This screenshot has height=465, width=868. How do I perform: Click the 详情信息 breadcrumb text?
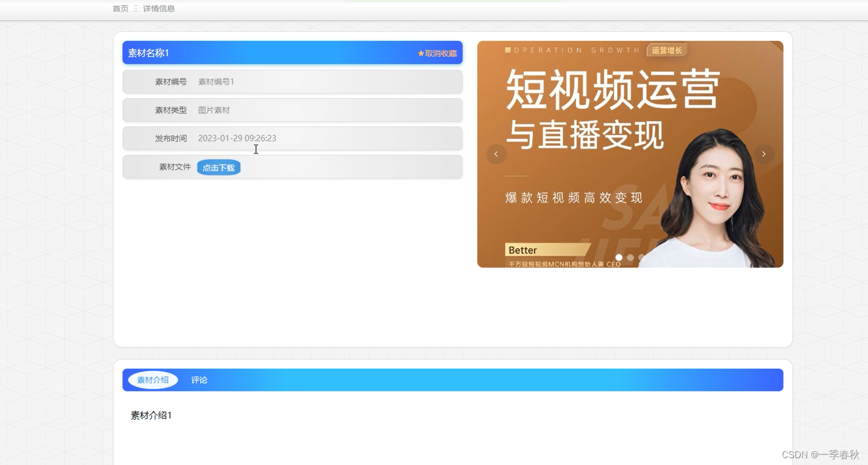(x=159, y=8)
